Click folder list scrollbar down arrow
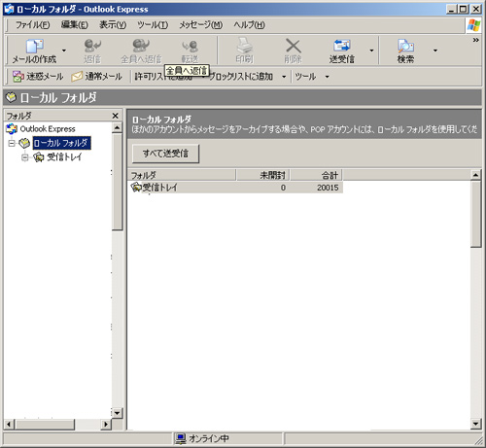The height and width of the screenshot is (448, 486). point(475,424)
